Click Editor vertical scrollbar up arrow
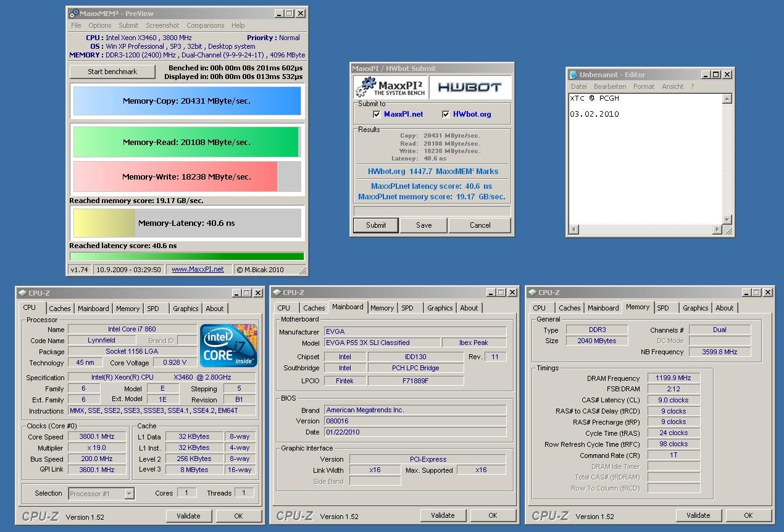The height and width of the screenshot is (532, 784). point(727,99)
